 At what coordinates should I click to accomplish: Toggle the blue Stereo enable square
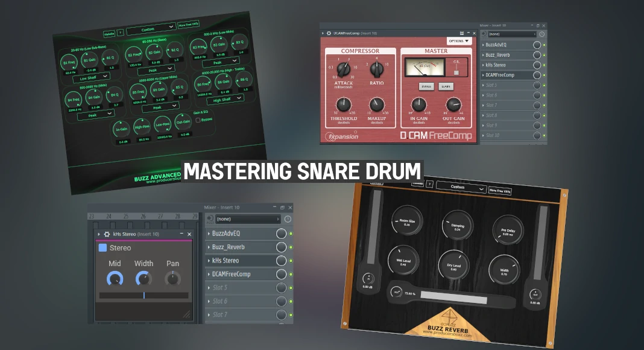[103, 248]
